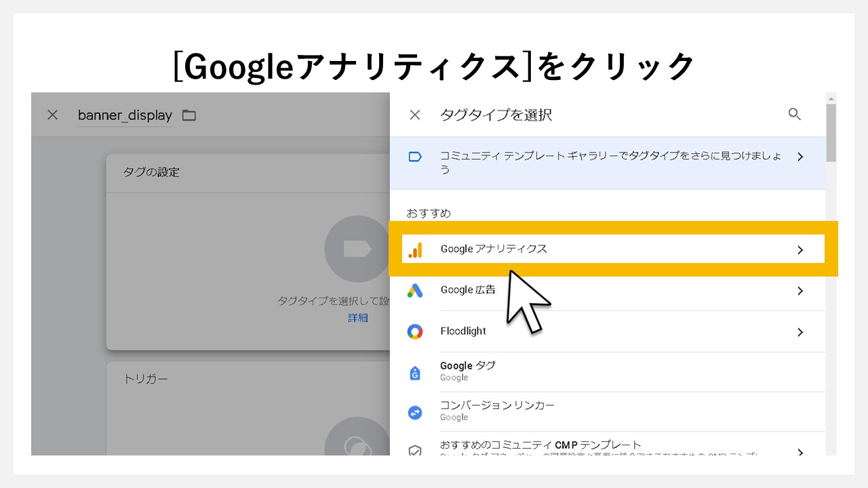This screenshot has height=488, width=868.
Task: Expand the Google アナリティクス row chevron
Action: click(x=800, y=249)
